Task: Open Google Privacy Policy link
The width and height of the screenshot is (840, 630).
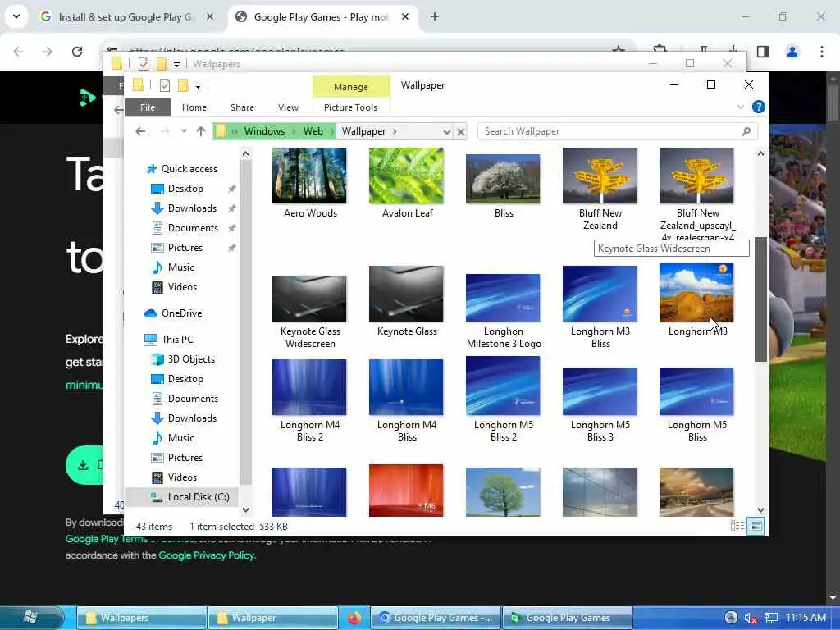Action: pyautogui.click(x=206, y=555)
